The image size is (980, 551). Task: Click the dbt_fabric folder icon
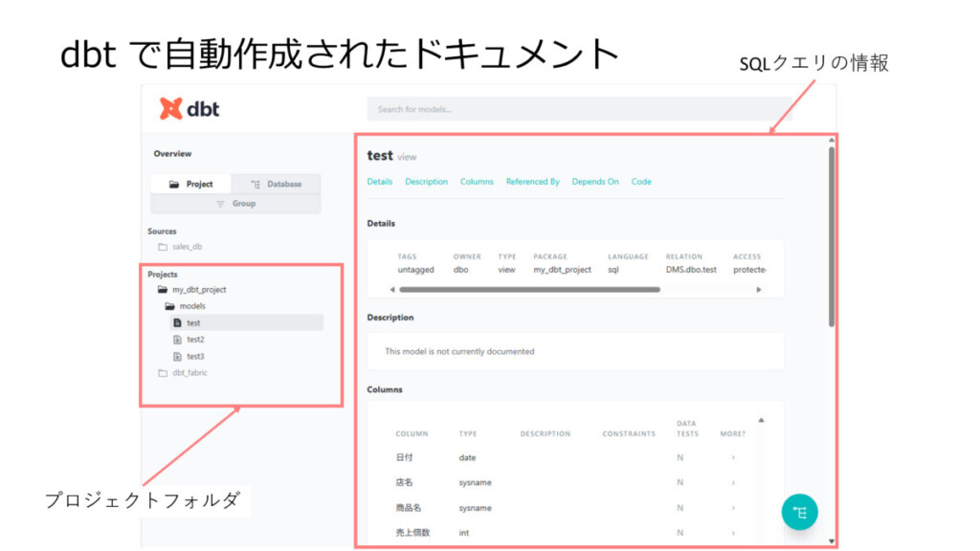(x=163, y=373)
